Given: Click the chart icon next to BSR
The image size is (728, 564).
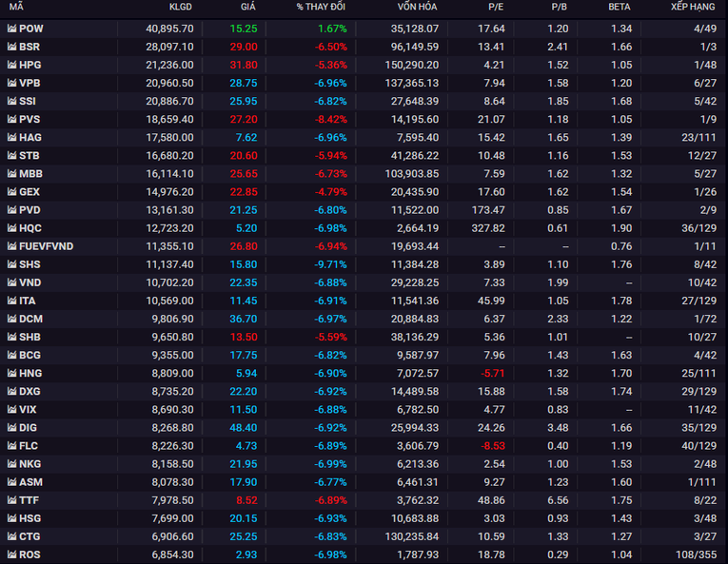Looking at the screenshot, I should tap(11, 47).
